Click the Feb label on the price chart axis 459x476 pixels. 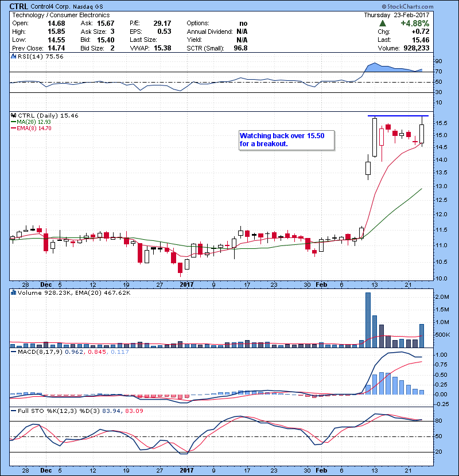point(321,285)
